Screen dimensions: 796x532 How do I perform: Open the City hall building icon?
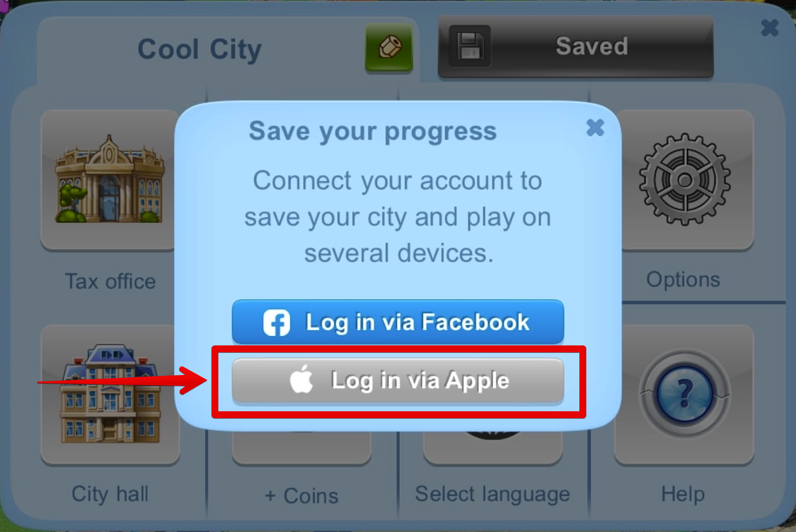point(110,395)
